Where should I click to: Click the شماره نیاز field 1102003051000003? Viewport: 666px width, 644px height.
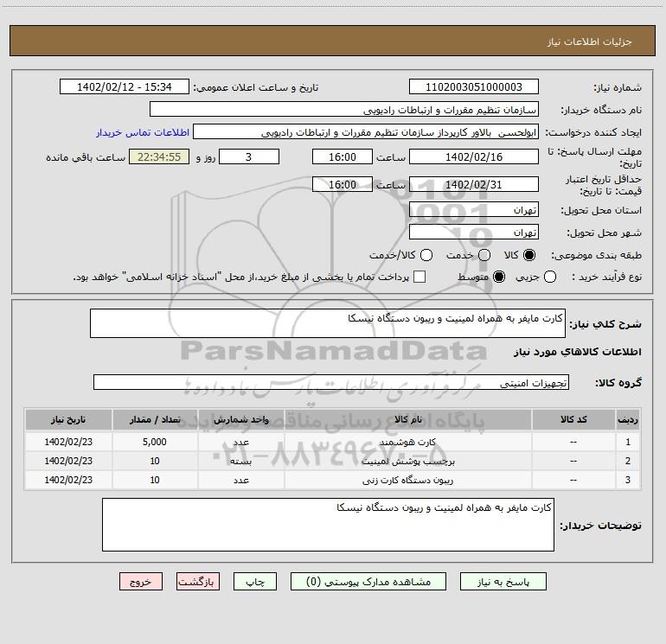tap(474, 86)
